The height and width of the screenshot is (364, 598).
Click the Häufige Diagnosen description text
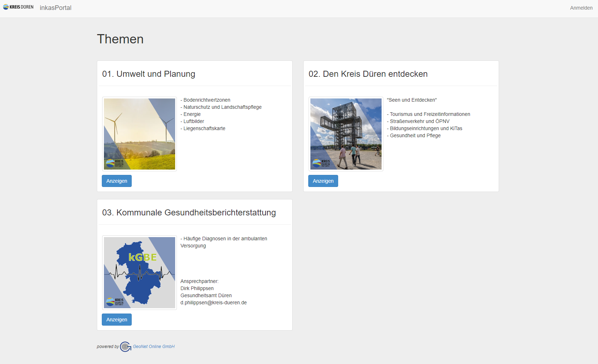[x=225, y=239]
